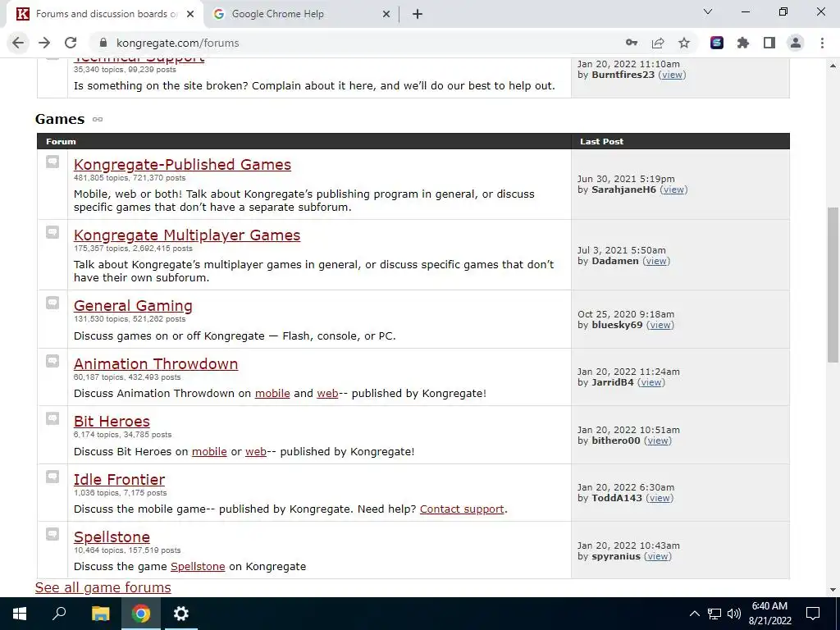Open Windows taskbar search
The height and width of the screenshot is (630, 840).
[59, 614]
